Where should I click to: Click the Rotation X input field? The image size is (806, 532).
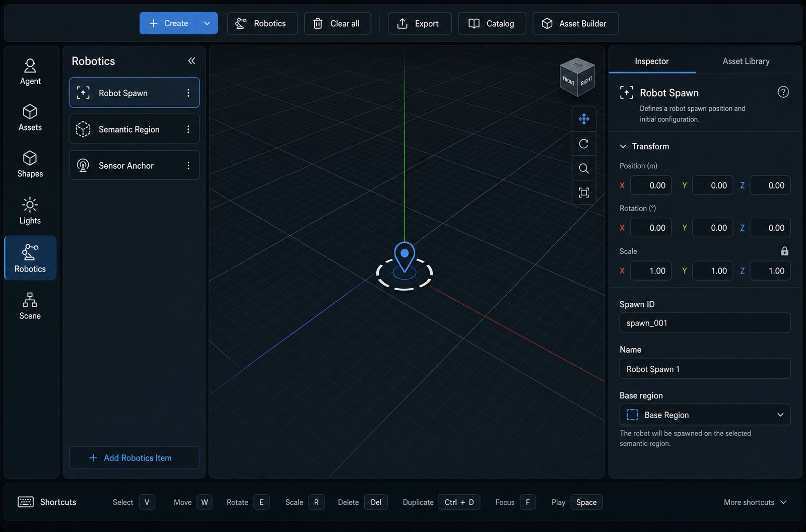coord(651,228)
